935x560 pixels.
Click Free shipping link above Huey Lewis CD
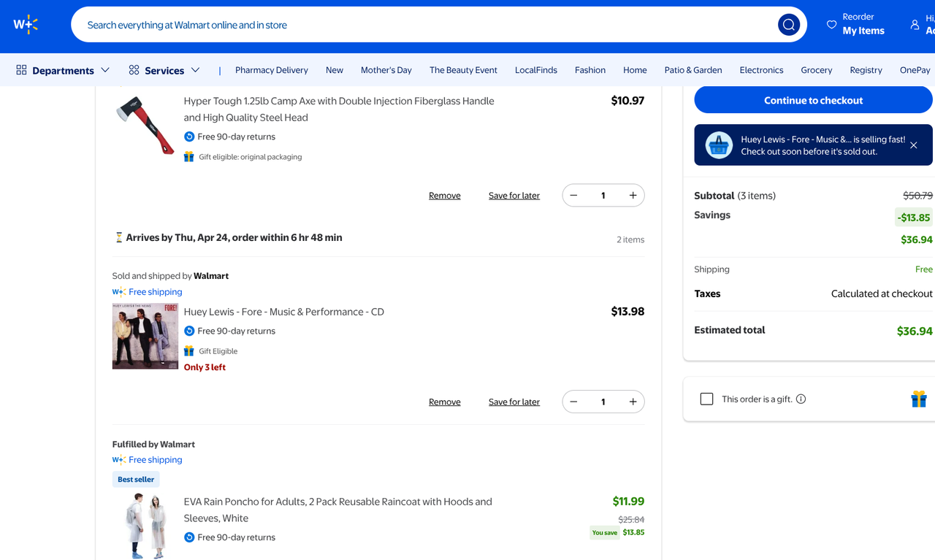[156, 291]
